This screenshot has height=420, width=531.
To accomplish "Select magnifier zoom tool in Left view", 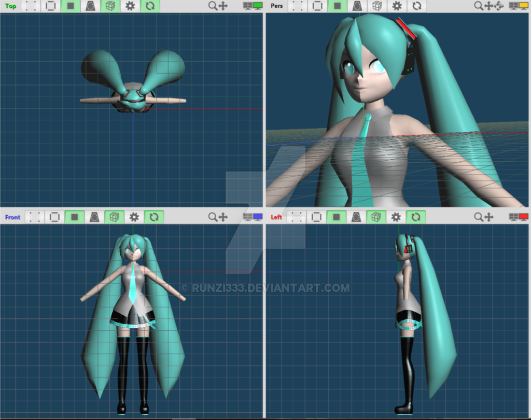I will point(479,217).
